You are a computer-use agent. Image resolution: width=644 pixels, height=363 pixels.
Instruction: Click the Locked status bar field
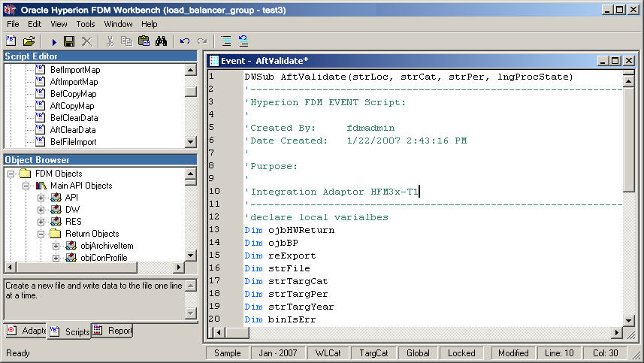pos(461,353)
